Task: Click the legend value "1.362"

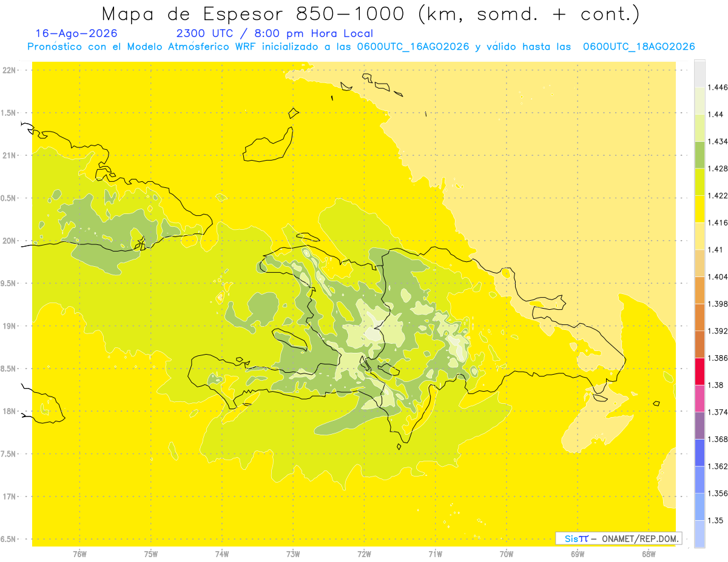Action: click(717, 466)
